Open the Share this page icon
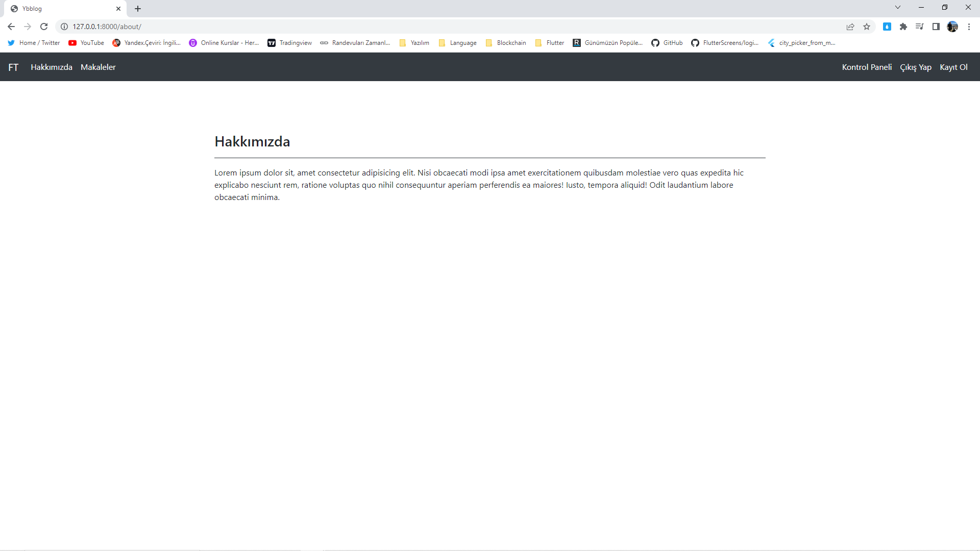 tap(850, 27)
